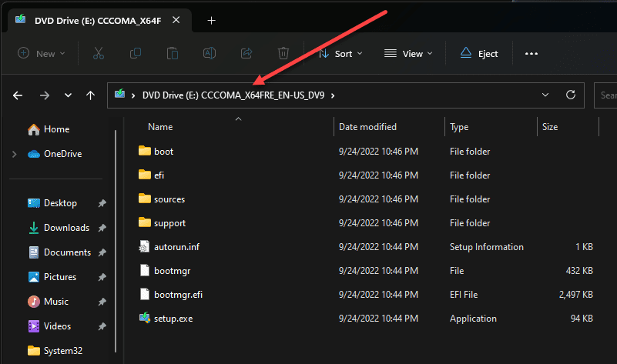Open the View options dropdown
Image resolution: width=617 pixels, height=364 pixels.
(x=408, y=54)
